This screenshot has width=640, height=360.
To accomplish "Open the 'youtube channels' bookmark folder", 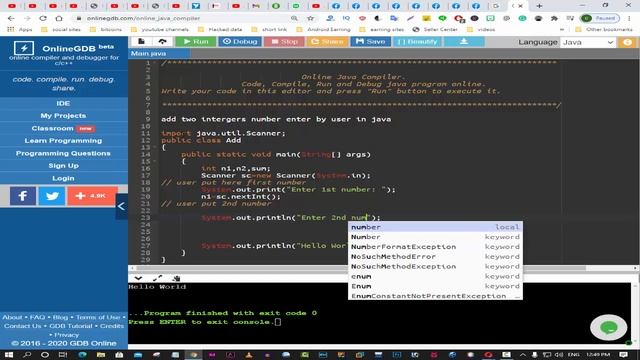I will [x=160, y=29].
